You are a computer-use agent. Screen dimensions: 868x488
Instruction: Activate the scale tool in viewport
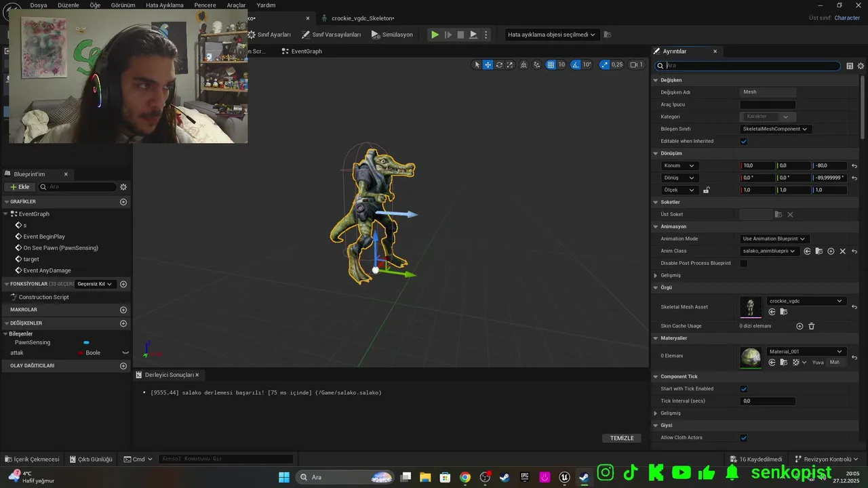pos(510,65)
